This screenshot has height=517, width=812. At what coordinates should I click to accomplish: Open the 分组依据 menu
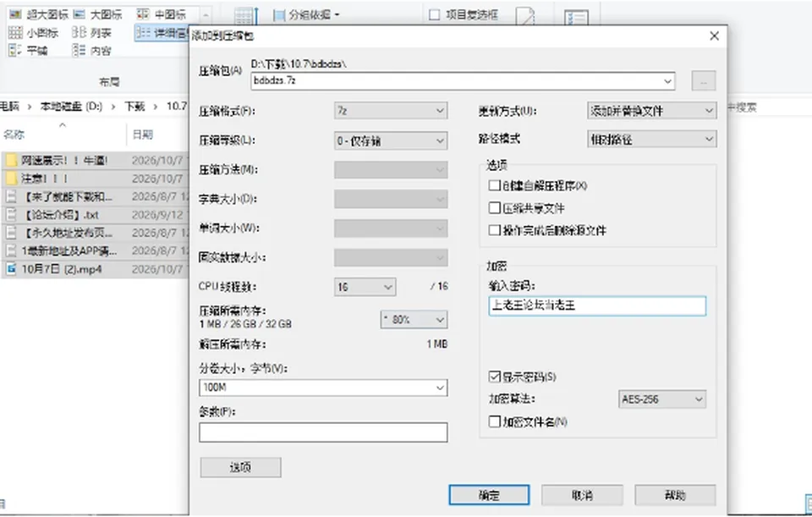click(306, 15)
